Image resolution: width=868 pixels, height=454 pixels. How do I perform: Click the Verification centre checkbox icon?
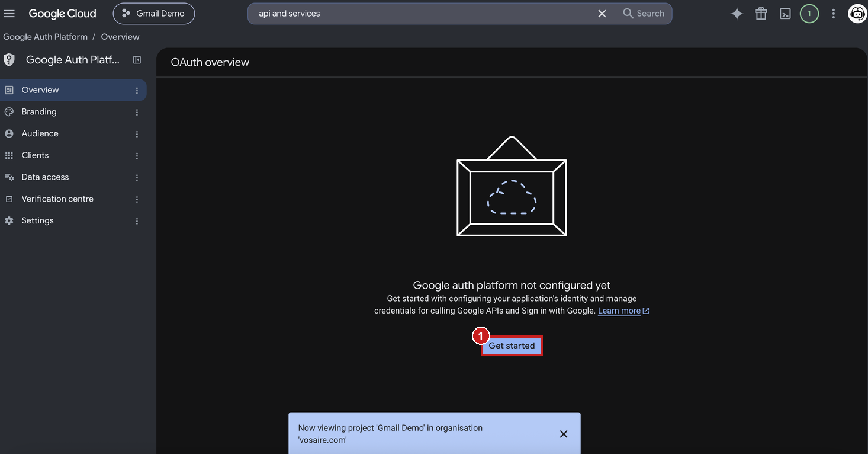click(9, 199)
